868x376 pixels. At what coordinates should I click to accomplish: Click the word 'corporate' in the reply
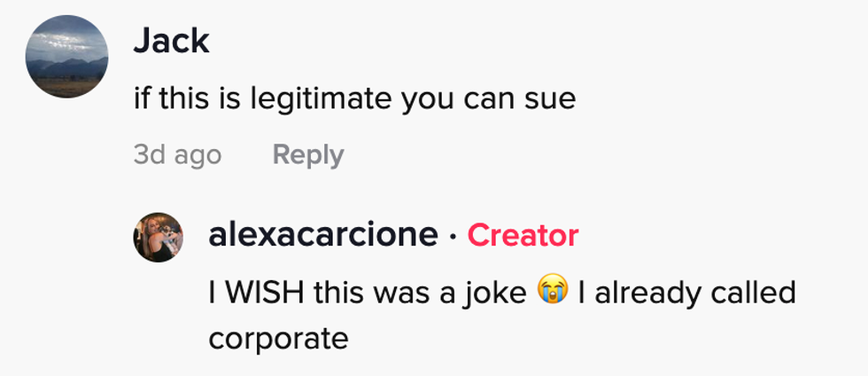(278, 338)
